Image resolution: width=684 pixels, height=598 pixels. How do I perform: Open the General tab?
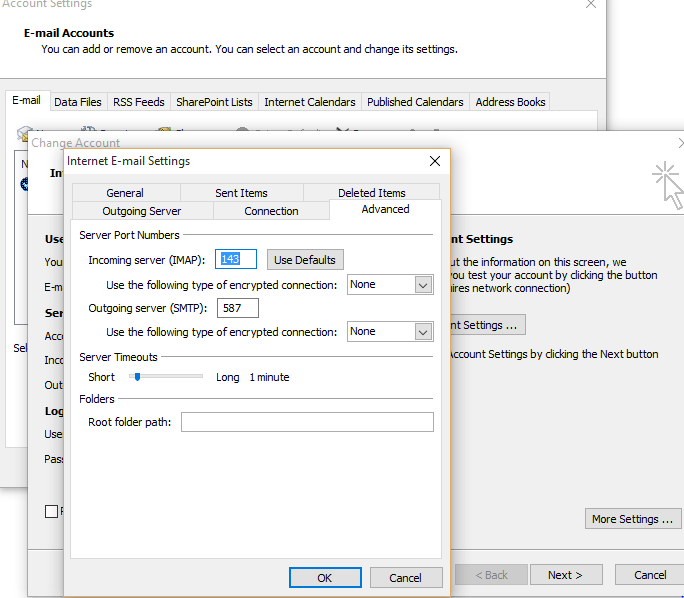pos(125,193)
